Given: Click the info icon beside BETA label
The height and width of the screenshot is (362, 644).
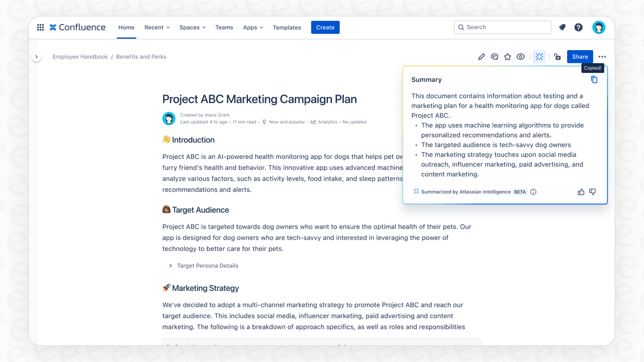Looking at the screenshot, I should tap(533, 192).
